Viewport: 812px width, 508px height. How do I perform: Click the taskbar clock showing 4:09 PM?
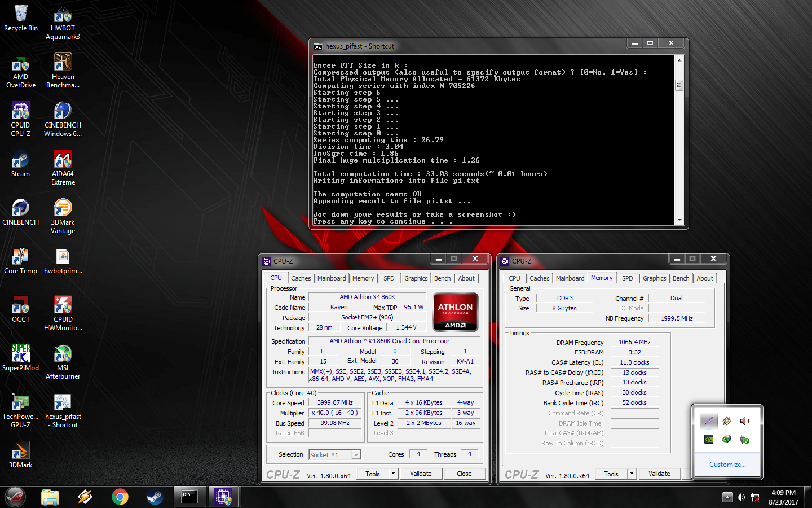click(783, 497)
